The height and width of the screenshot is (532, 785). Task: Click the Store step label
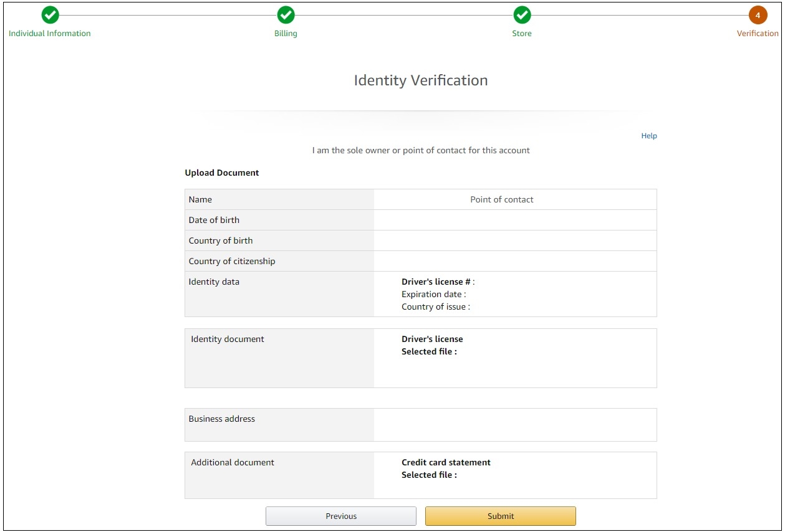[x=522, y=33]
